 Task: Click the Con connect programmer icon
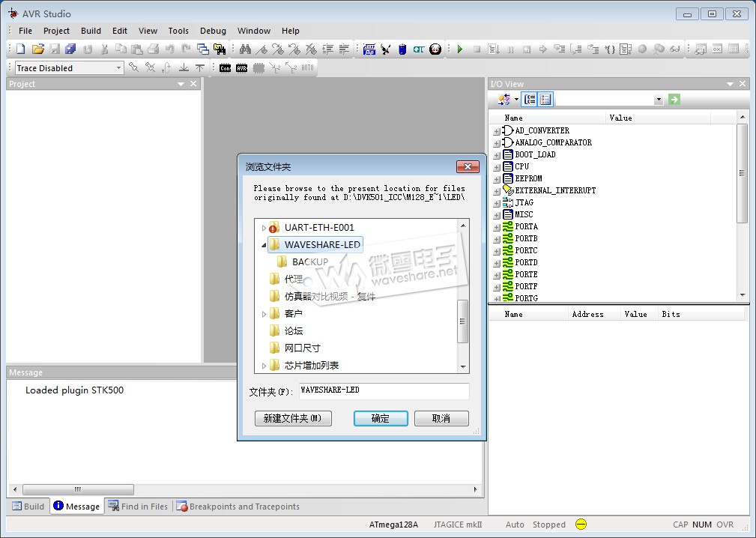tap(226, 68)
